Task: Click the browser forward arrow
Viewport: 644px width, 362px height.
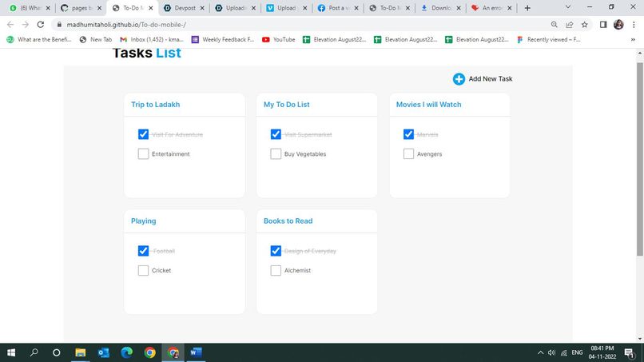Action: (26, 25)
